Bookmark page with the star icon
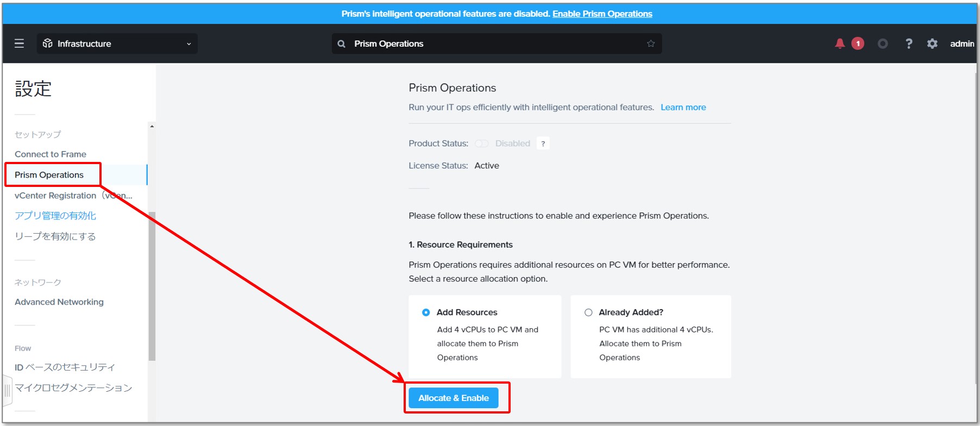 click(651, 43)
